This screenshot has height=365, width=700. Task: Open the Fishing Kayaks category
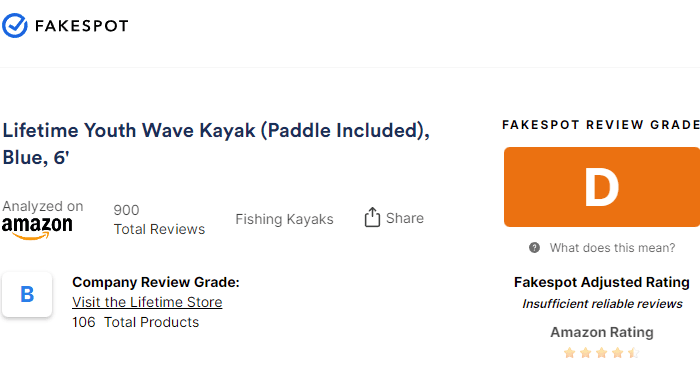click(x=284, y=219)
